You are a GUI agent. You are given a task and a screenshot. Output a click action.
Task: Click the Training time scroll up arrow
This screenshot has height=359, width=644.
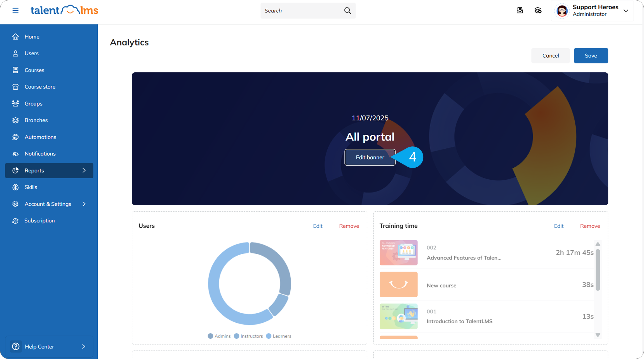598,244
